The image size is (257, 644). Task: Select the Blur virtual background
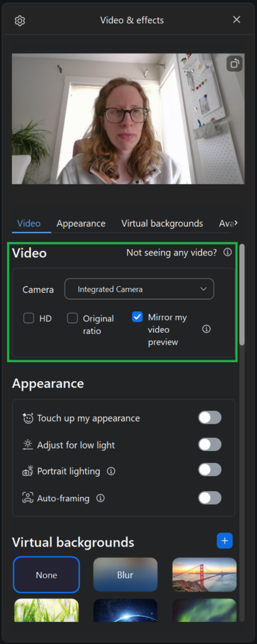125,575
